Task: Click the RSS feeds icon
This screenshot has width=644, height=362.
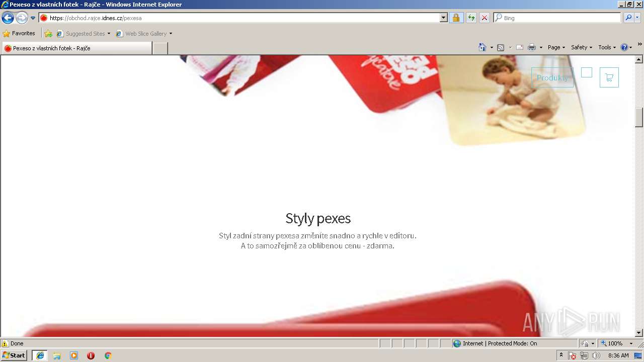Action: pyautogui.click(x=501, y=47)
